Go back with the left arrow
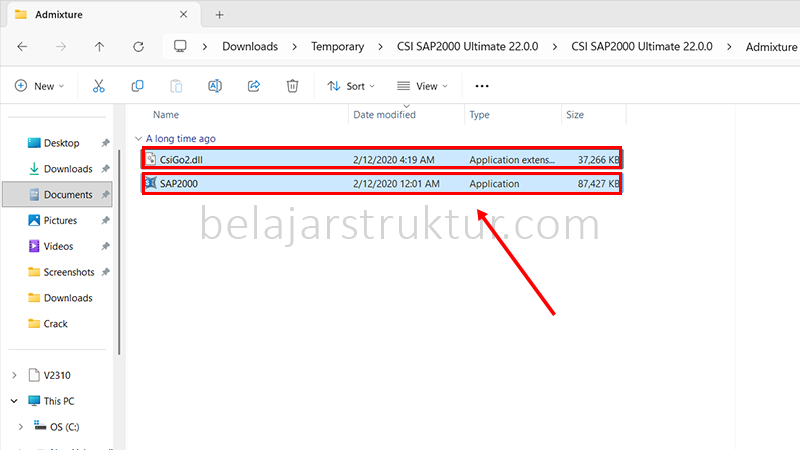Viewport: 800px width, 450px height. click(22, 47)
